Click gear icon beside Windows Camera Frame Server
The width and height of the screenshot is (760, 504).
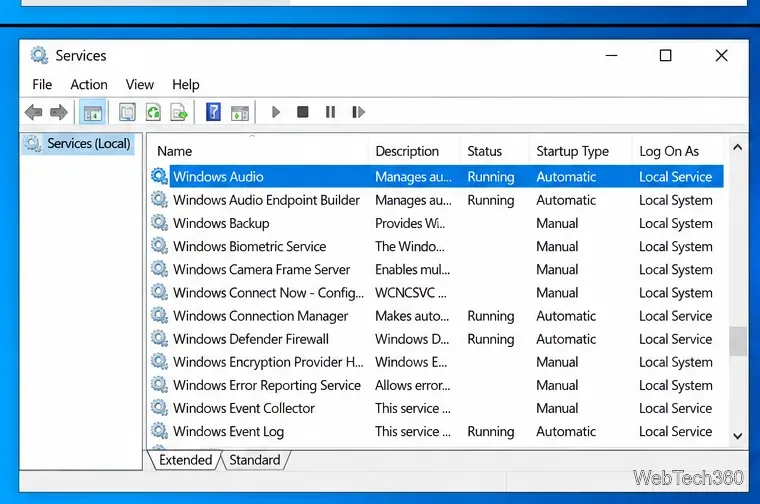159,268
